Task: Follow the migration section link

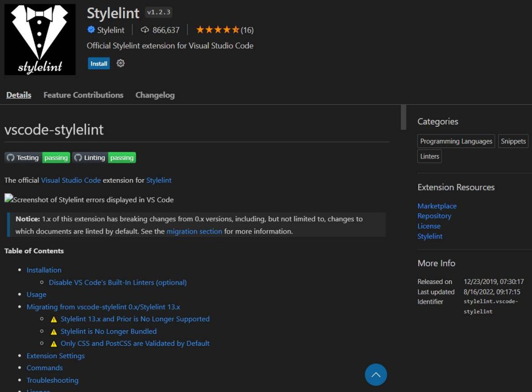Action: pyautogui.click(x=194, y=232)
